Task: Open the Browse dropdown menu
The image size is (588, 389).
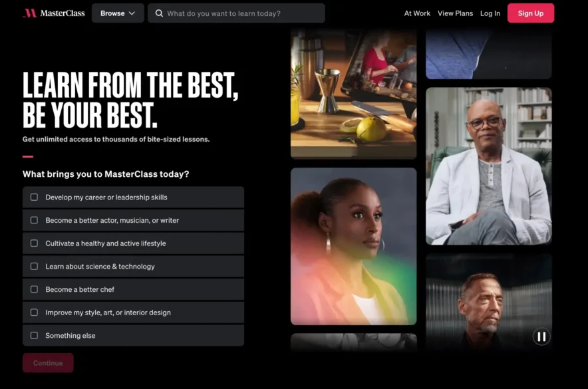Action: coord(118,13)
